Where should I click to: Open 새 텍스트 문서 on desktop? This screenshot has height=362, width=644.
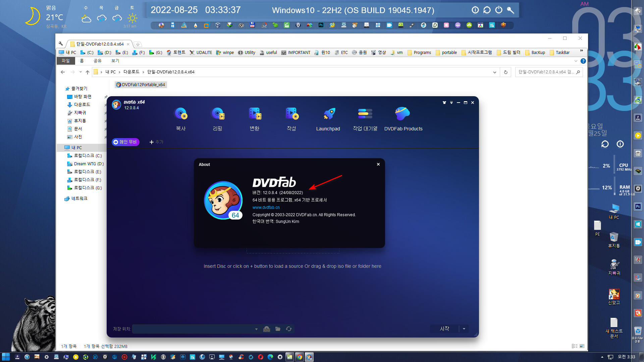[614, 328]
